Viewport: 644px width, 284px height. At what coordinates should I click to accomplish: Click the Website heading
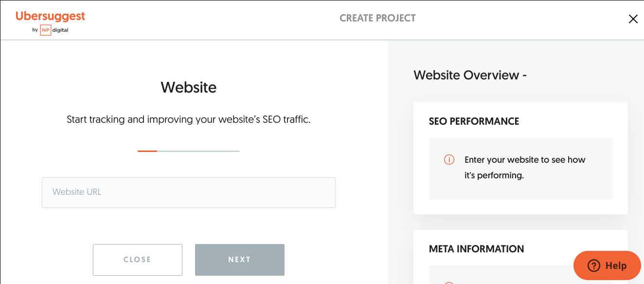pos(189,87)
